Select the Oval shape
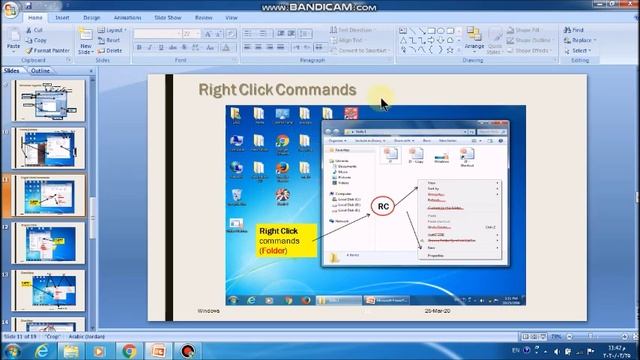This screenshot has width=640, height=360. (x=440, y=31)
